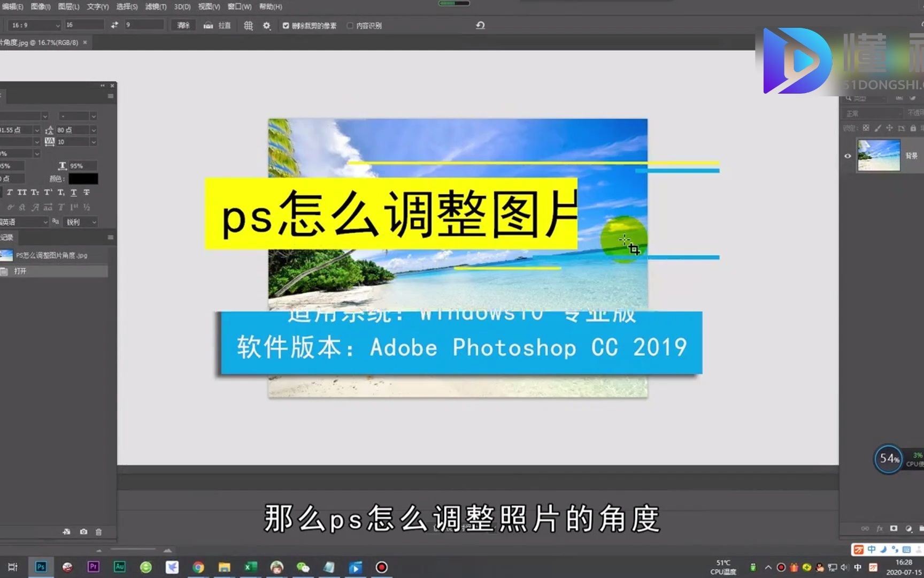Click the crop ratio height field 9
924x578 pixels.
(144, 25)
